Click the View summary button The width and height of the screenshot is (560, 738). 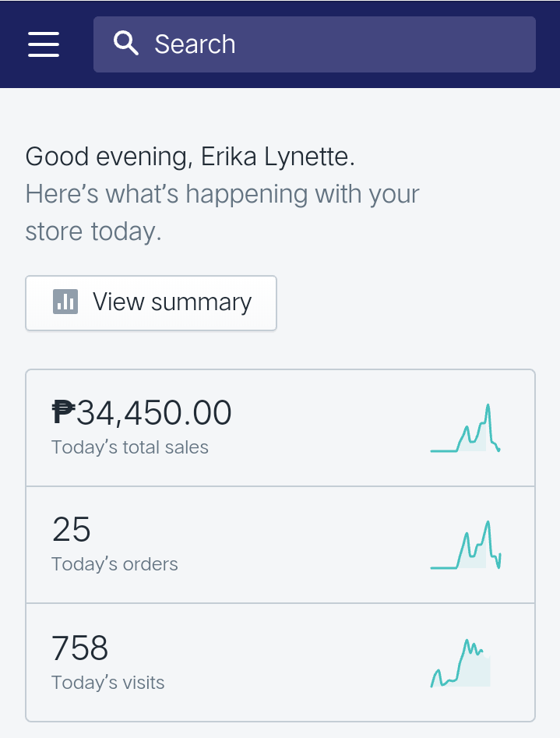[151, 302]
